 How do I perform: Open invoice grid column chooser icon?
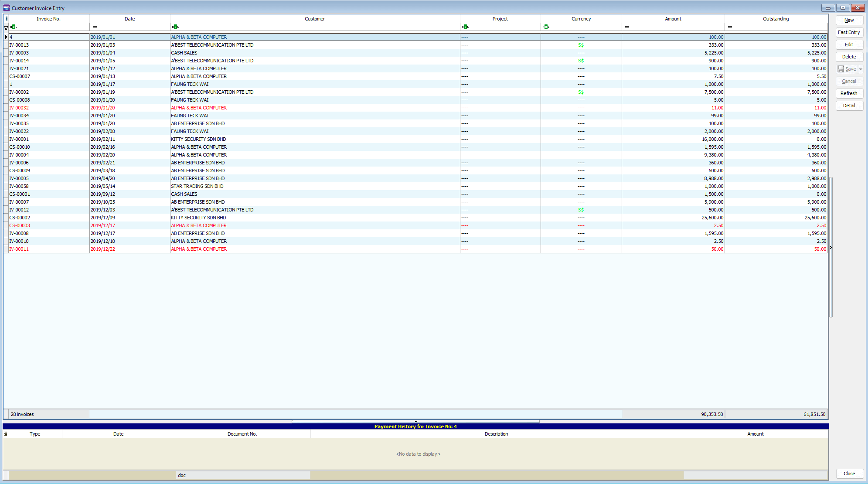coord(6,19)
